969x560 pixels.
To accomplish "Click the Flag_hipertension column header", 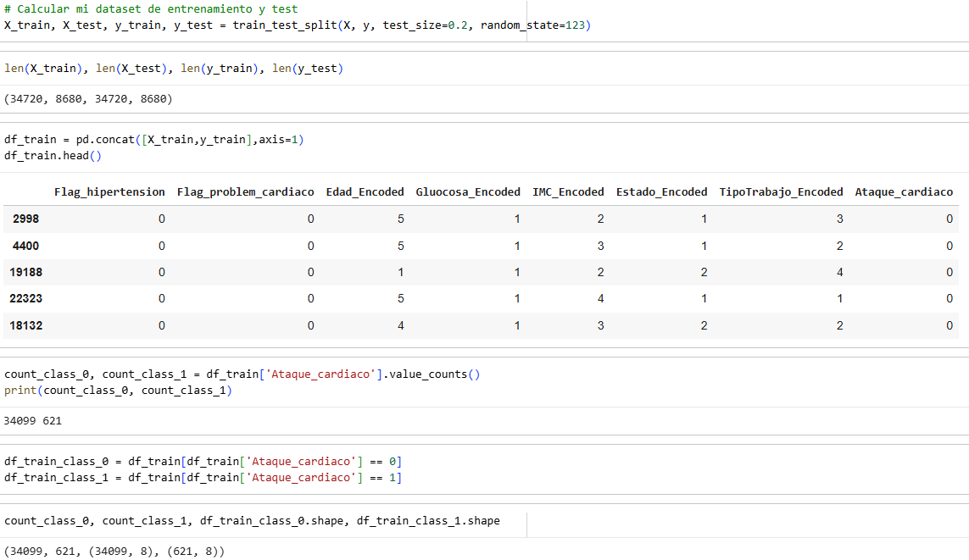I will pos(109,192).
